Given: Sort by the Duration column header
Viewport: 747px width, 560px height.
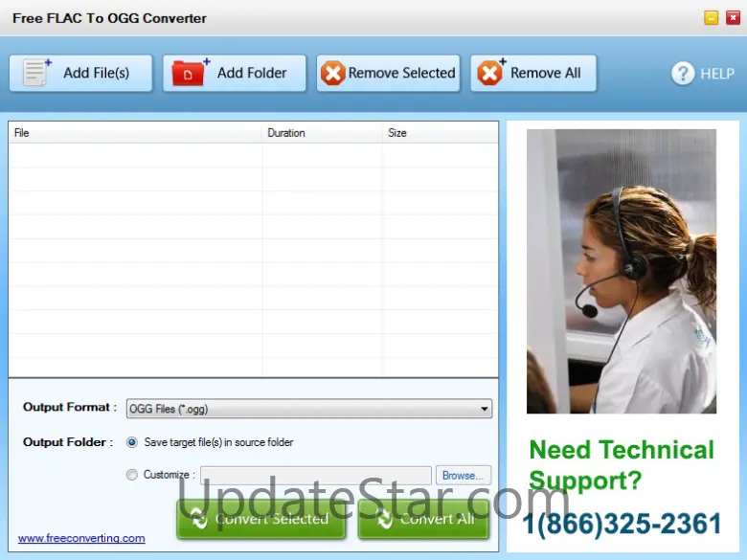Looking at the screenshot, I should (322, 133).
